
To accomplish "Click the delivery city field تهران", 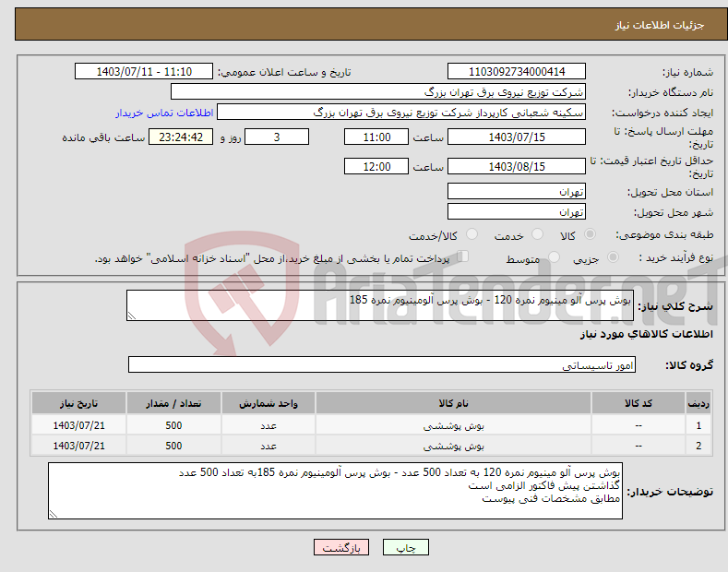I will coord(517,211).
